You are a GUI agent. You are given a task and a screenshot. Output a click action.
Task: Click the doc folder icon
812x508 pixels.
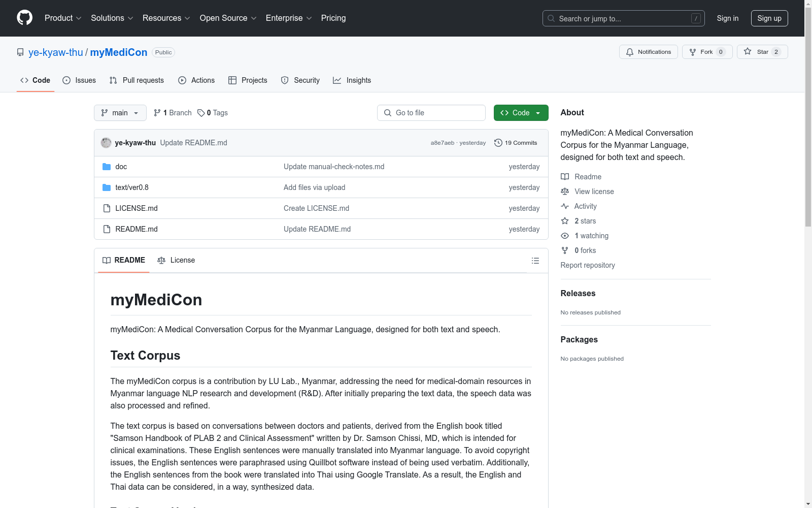pyautogui.click(x=107, y=167)
